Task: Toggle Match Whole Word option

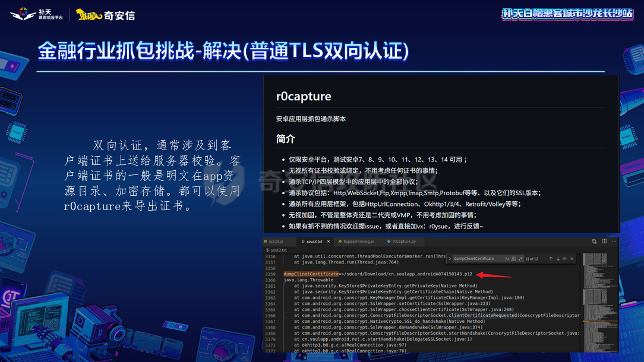Action: tap(513, 259)
